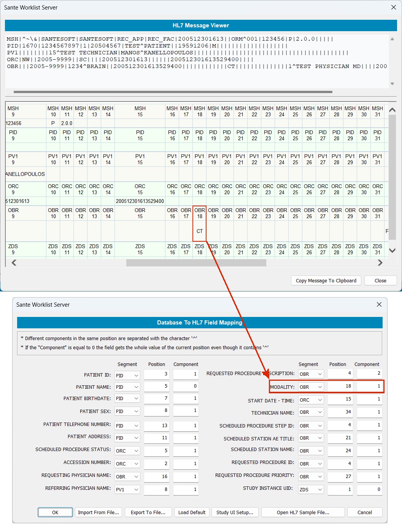Click the right arrow of the grid scrollbar
The height and width of the screenshot is (532, 402).
click(380, 263)
